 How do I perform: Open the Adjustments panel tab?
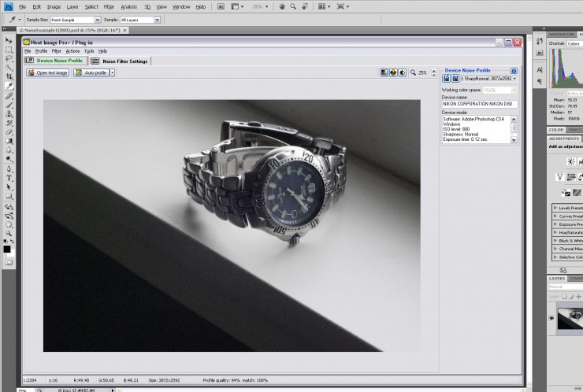[x=563, y=139]
